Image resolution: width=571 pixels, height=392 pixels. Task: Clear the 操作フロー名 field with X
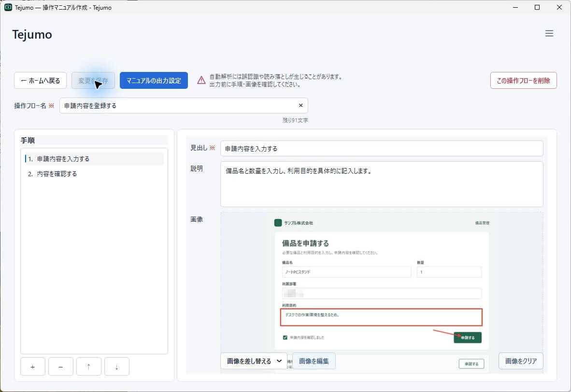[301, 106]
